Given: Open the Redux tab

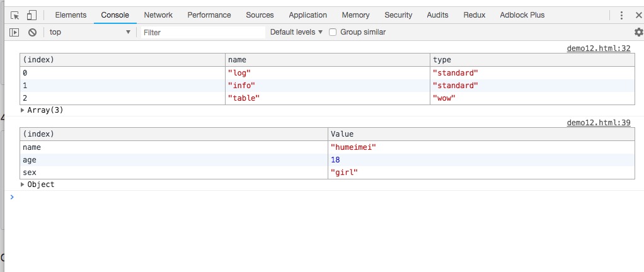Looking at the screenshot, I should [474, 15].
